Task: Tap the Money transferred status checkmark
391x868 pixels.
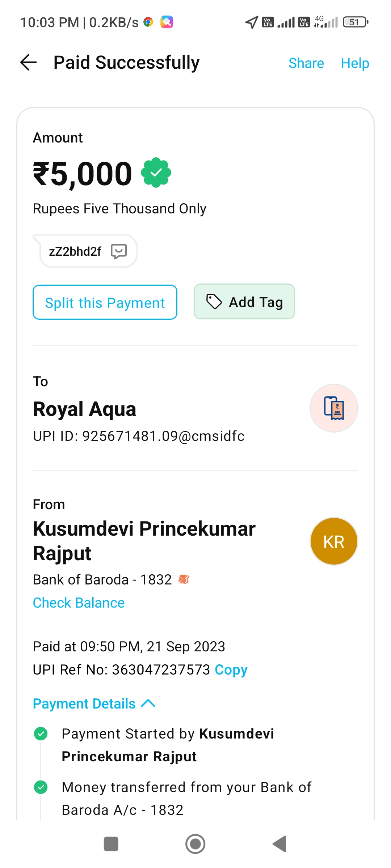Action: (x=41, y=787)
